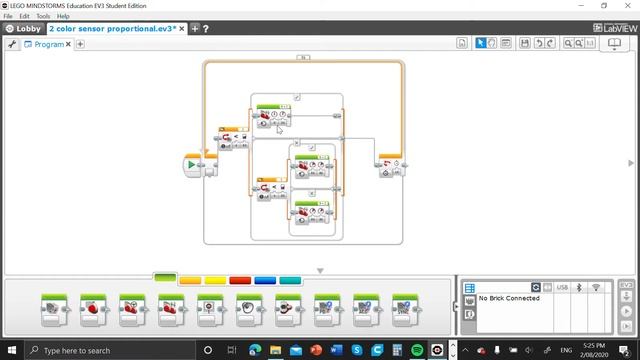Select the pointer Select tool
640x360 pixels.
(480, 43)
